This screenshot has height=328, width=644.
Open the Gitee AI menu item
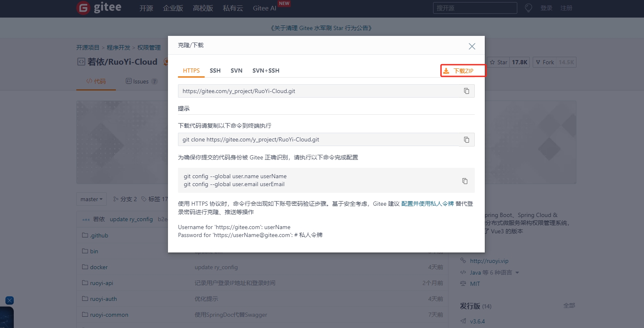265,8
